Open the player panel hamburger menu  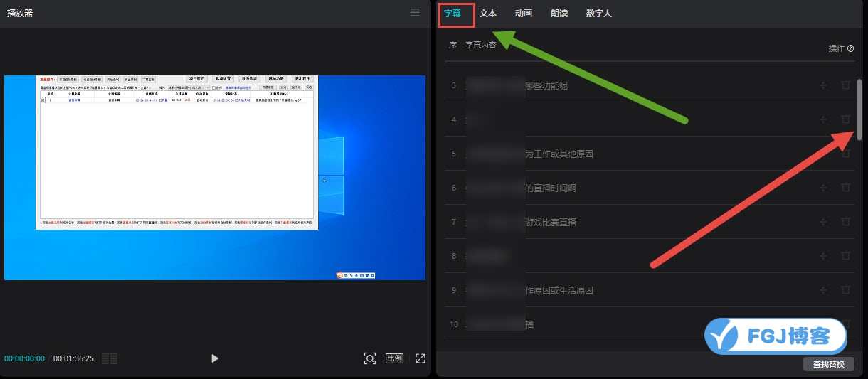pyautogui.click(x=415, y=13)
